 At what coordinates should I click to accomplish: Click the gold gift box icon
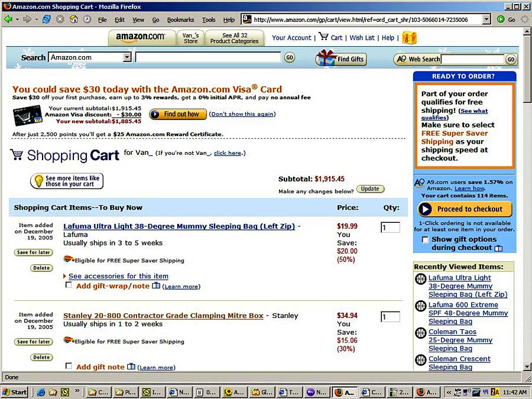click(x=409, y=37)
